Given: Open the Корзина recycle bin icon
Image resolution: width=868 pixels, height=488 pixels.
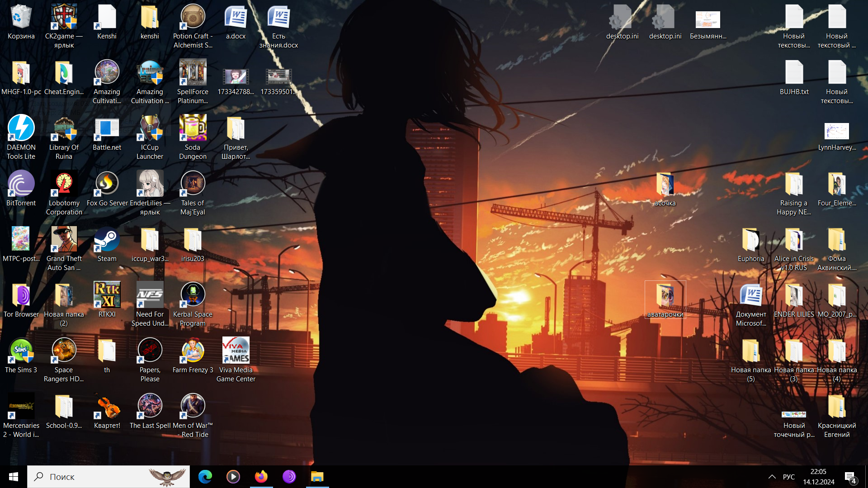Looking at the screenshot, I should click(x=21, y=22).
